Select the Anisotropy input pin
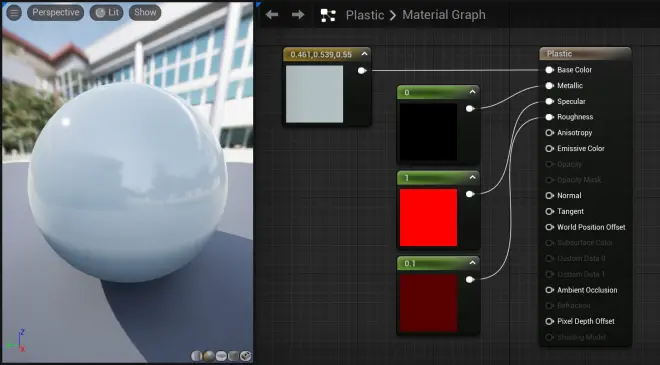The height and width of the screenshot is (365, 660). [549, 133]
